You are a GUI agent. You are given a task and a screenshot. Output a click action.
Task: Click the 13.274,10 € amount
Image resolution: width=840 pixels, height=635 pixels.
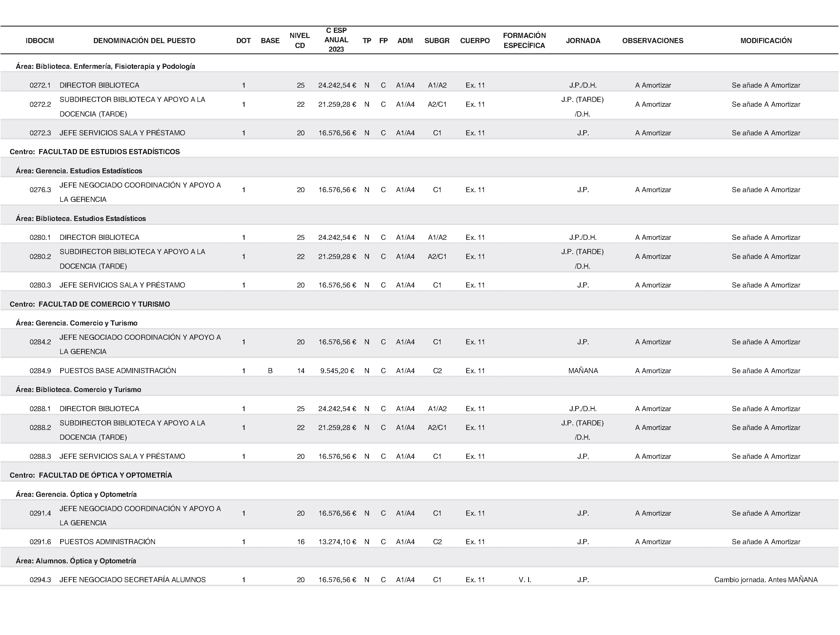click(337, 542)
